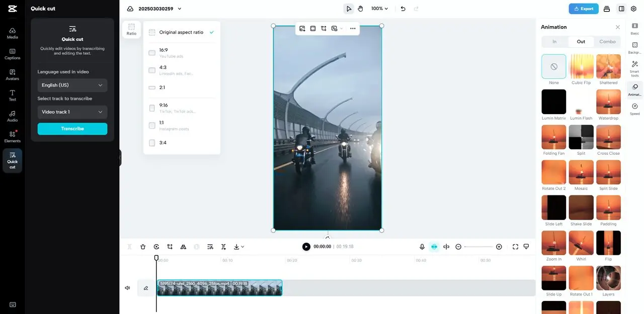Click the timeline zoom in plus button

(499, 247)
